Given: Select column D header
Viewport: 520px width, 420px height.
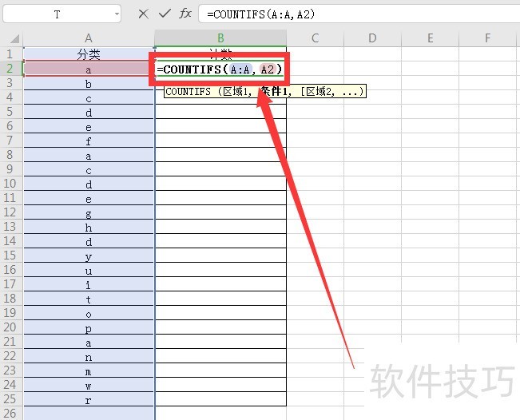Looking at the screenshot, I should [372, 38].
